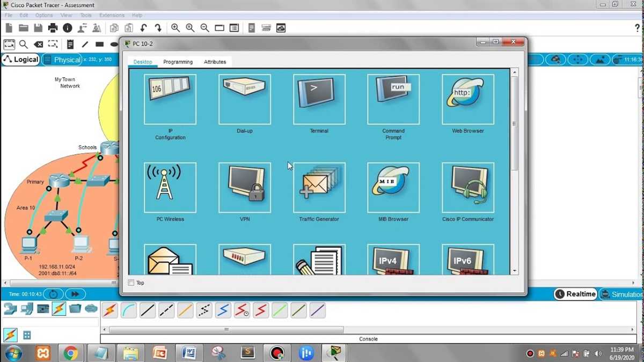Open the PC Wireless app

click(x=170, y=188)
